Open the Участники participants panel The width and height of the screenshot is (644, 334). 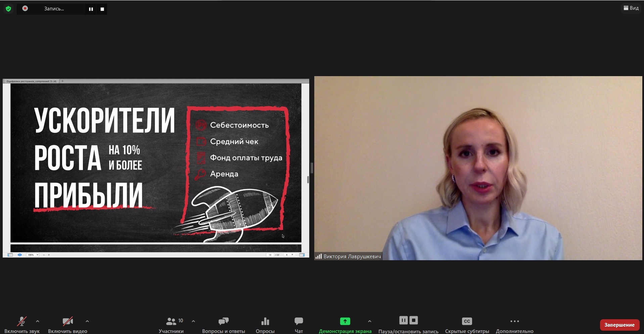pos(171,322)
